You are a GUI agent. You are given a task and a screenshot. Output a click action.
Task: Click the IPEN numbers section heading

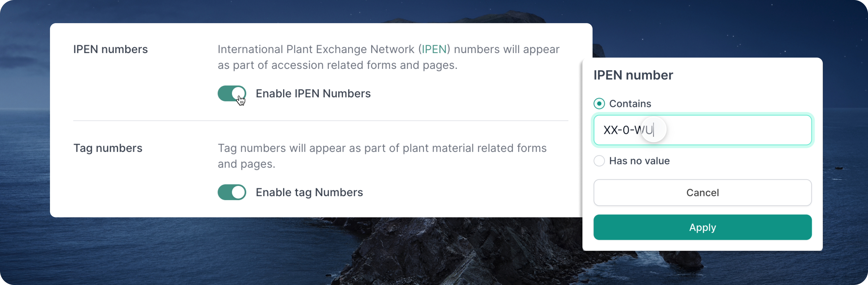[110, 49]
